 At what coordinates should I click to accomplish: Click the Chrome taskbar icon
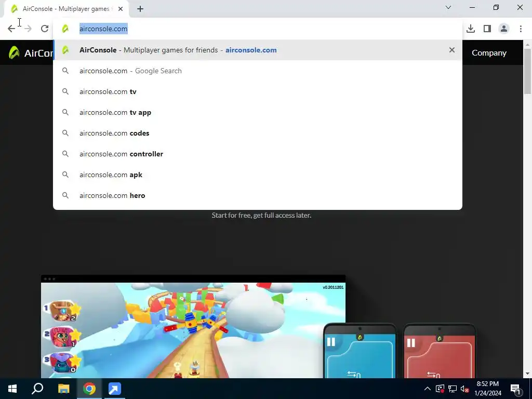click(x=89, y=389)
